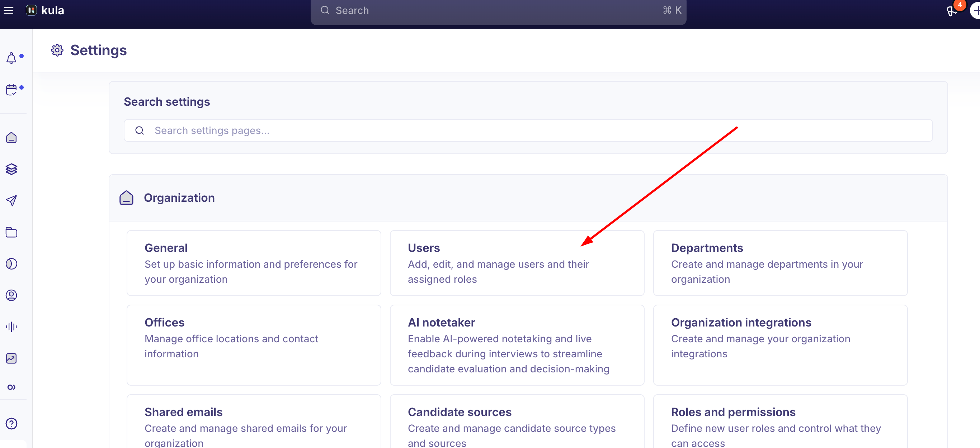This screenshot has width=980, height=448.
Task: Open the Roles and permissions card
Action: (x=780, y=421)
